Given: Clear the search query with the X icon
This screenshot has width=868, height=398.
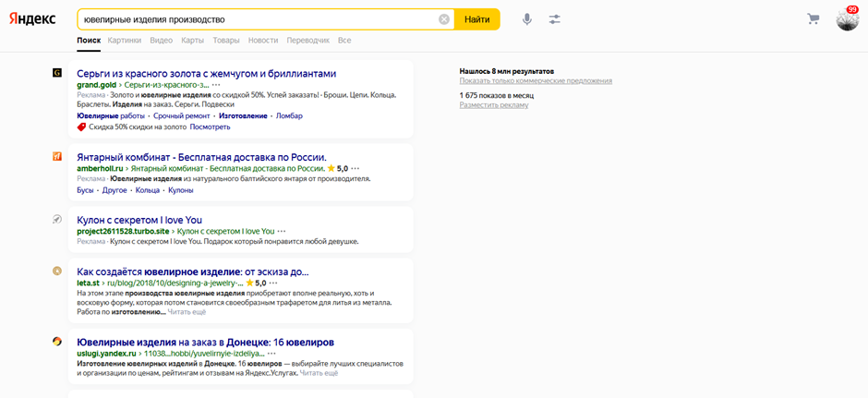Looking at the screenshot, I should (444, 19).
